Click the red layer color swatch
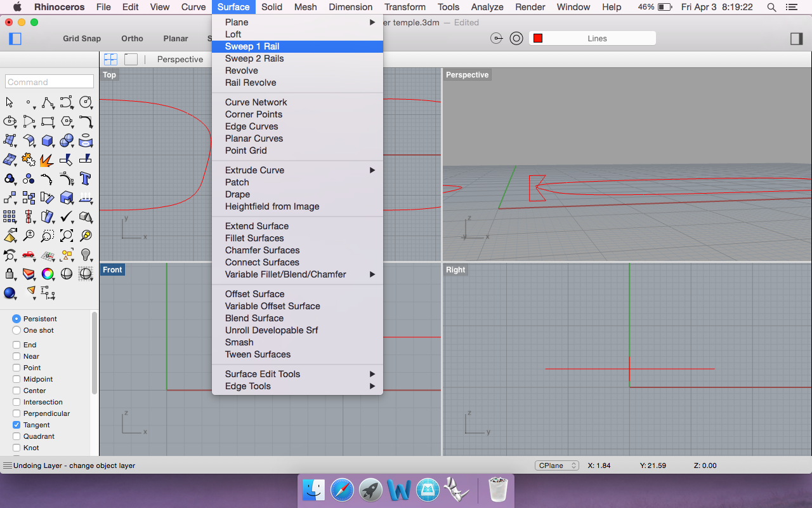 [538, 39]
